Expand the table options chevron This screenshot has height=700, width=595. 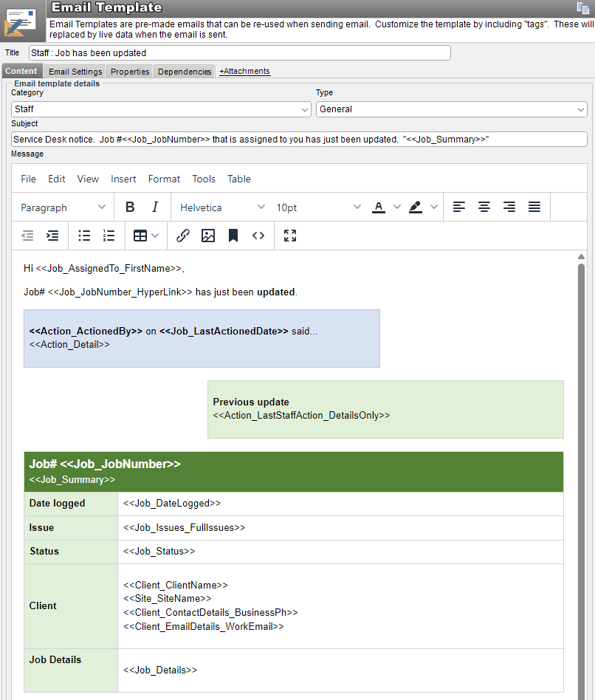[155, 236]
